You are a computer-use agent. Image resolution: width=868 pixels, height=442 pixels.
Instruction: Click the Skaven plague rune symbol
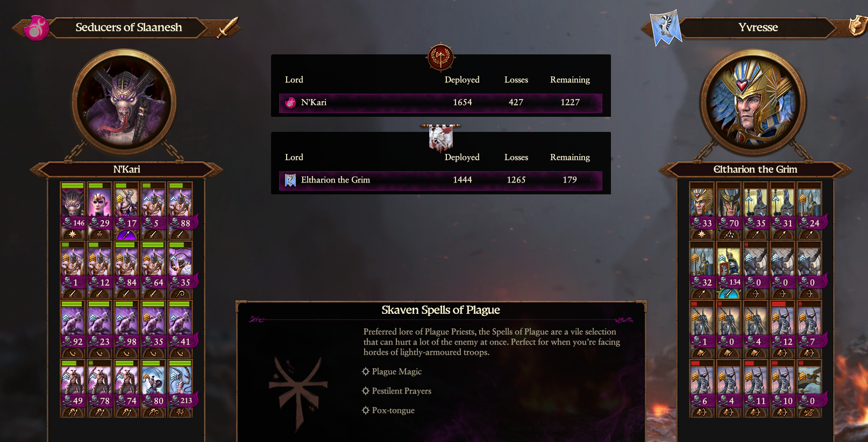297,393
